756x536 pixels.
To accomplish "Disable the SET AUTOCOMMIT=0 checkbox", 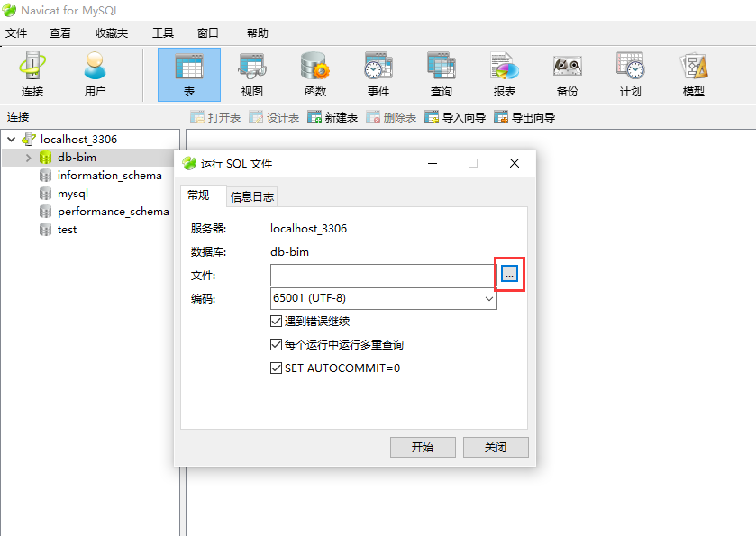I will 276,368.
